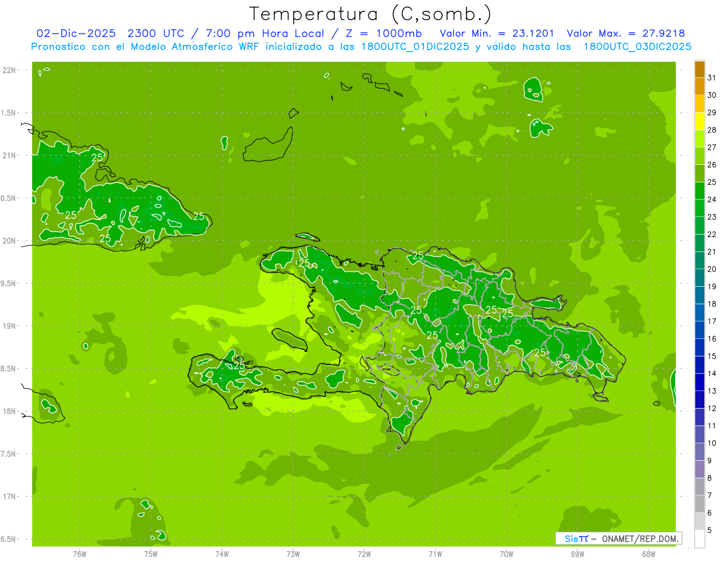Click the colorbar label '16'

coord(712,338)
